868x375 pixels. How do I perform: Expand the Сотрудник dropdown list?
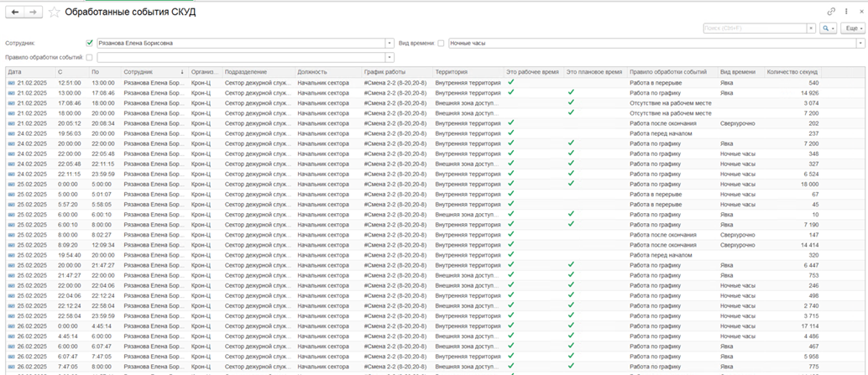click(x=390, y=43)
